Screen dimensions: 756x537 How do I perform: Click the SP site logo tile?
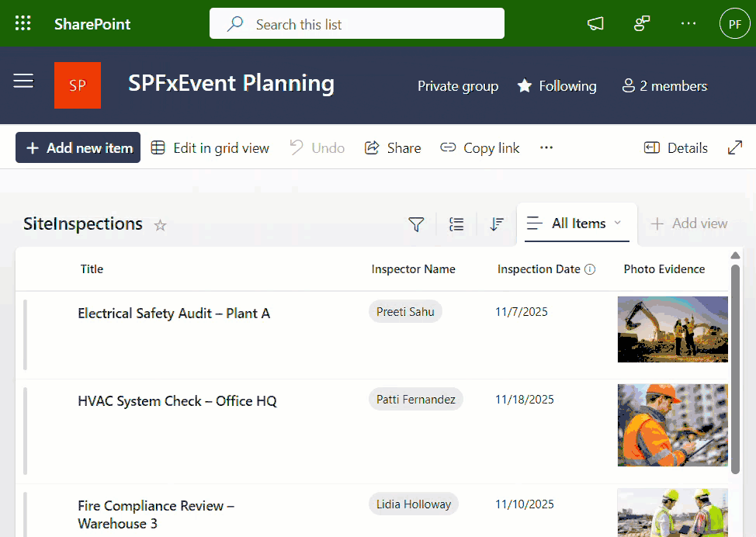click(x=78, y=85)
